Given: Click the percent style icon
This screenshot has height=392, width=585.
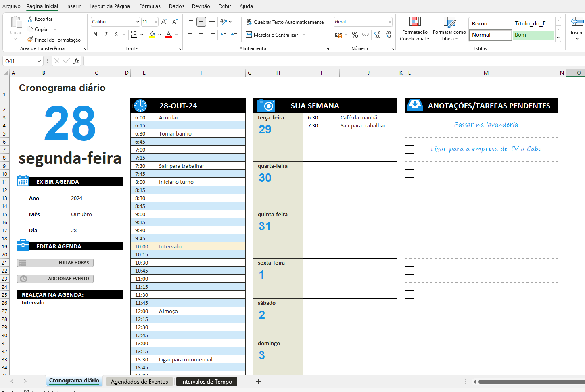Looking at the screenshot, I should pos(355,35).
